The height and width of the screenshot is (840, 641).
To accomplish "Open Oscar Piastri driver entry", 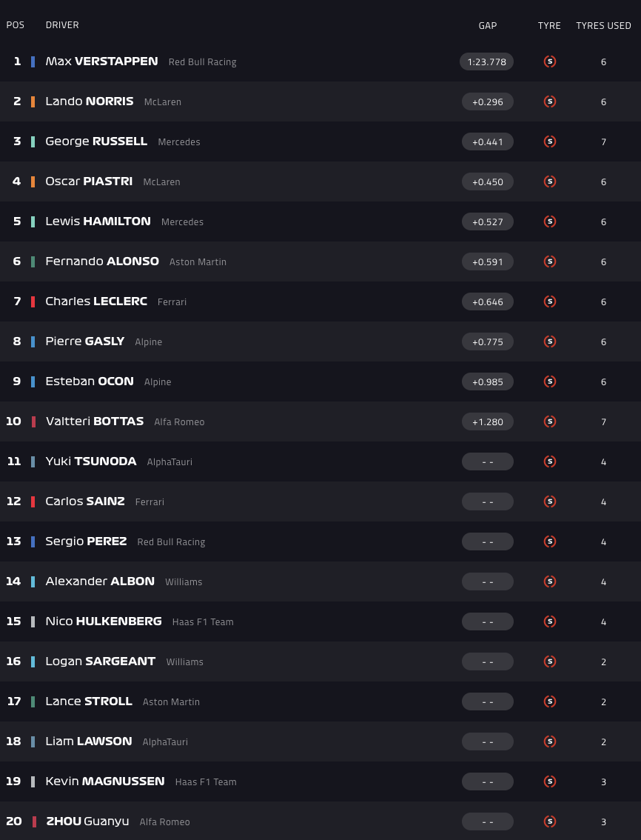I will (x=89, y=181).
